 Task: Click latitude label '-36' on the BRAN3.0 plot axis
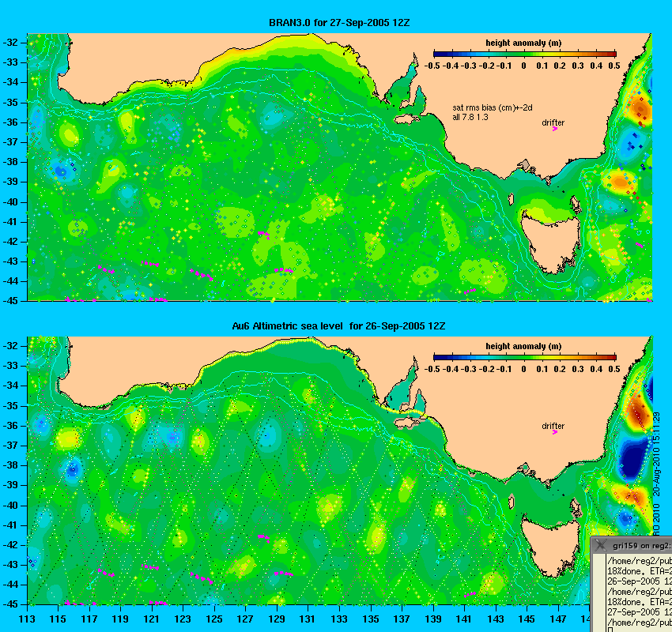10,122
